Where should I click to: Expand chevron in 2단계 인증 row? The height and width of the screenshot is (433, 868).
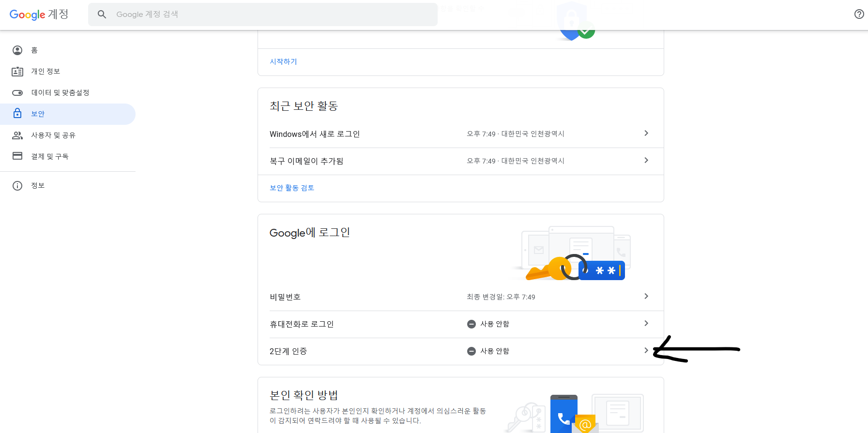pos(646,350)
